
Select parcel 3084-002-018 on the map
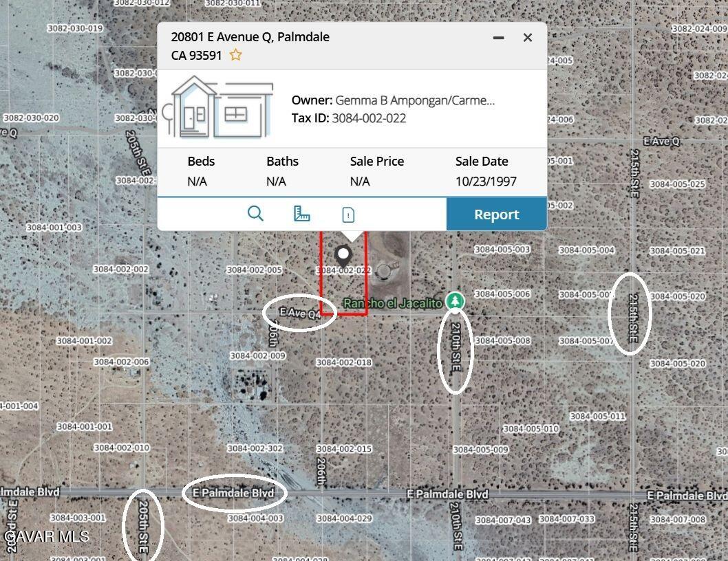[344, 362]
